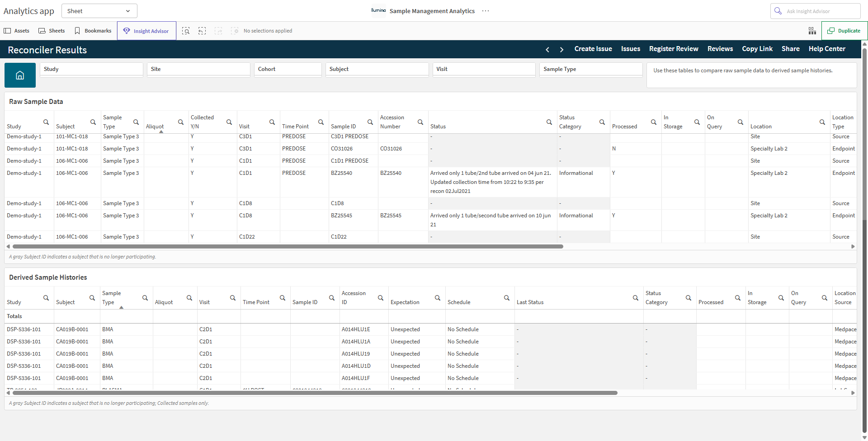
Task: Open the ellipsis menu beside app title
Action: coord(486,11)
